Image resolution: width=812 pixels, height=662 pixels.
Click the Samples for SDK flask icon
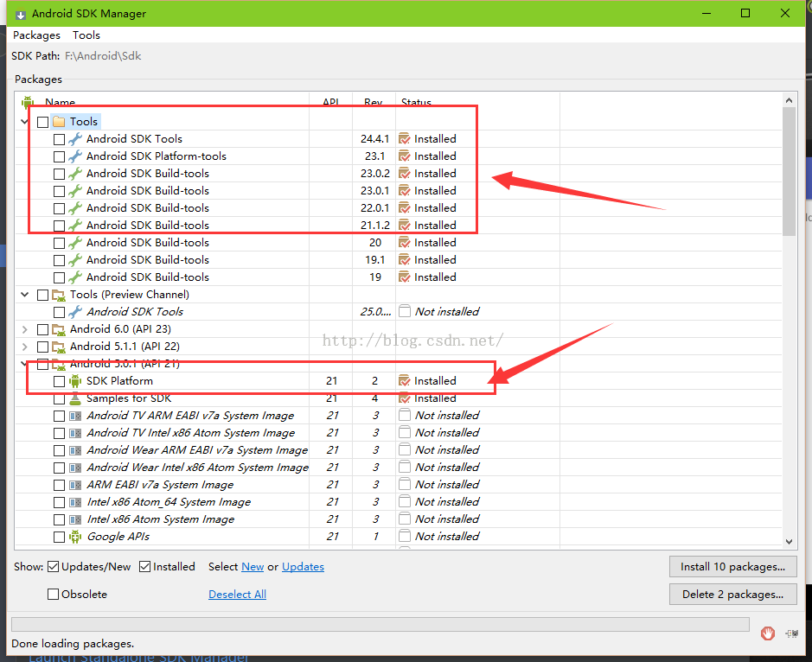[x=75, y=398]
